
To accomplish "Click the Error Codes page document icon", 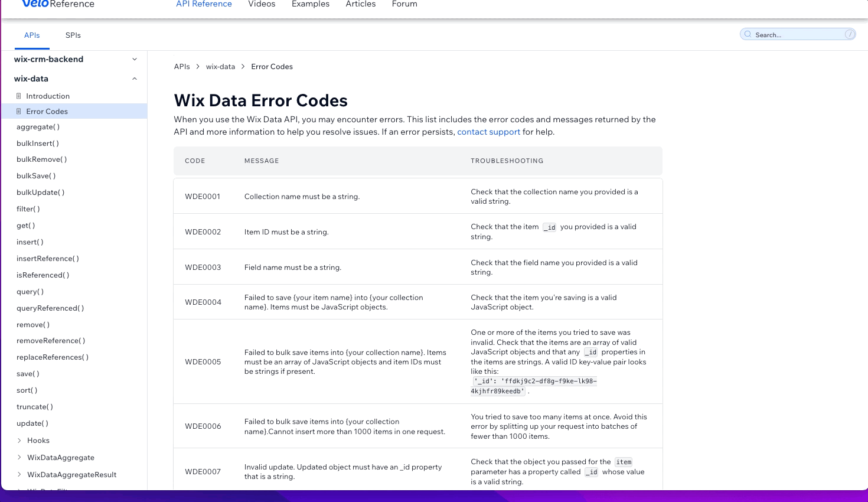I will pyautogui.click(x=19, y=111).
